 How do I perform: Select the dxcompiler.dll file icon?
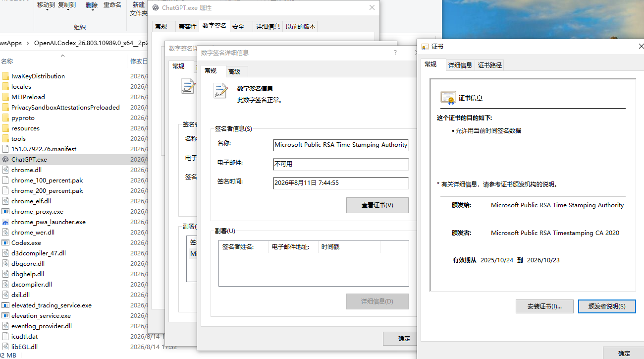(x=5, y=284)
